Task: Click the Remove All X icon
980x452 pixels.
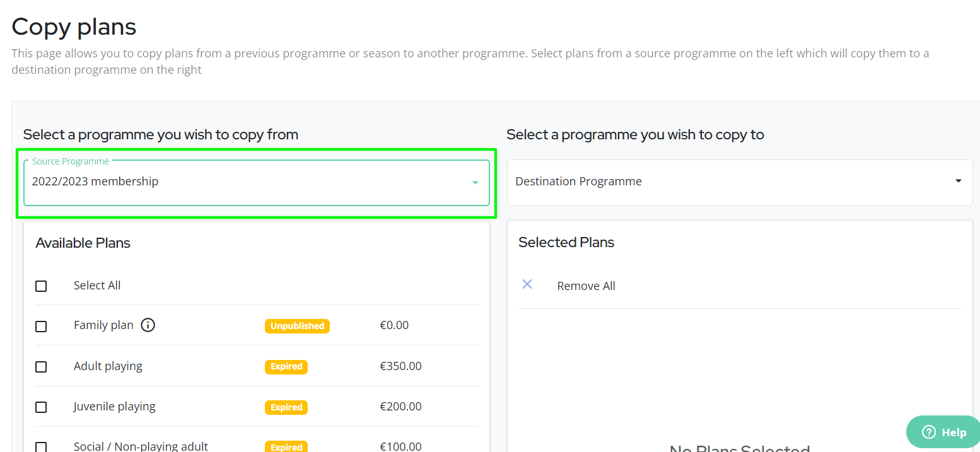Action: pyautogui.click(x=527, y=284)
